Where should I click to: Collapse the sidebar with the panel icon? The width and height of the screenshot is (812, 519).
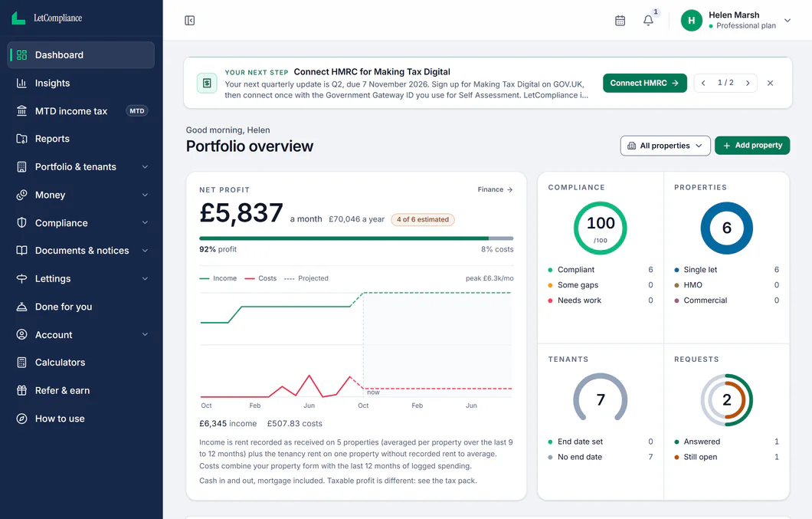coord(189,20)
